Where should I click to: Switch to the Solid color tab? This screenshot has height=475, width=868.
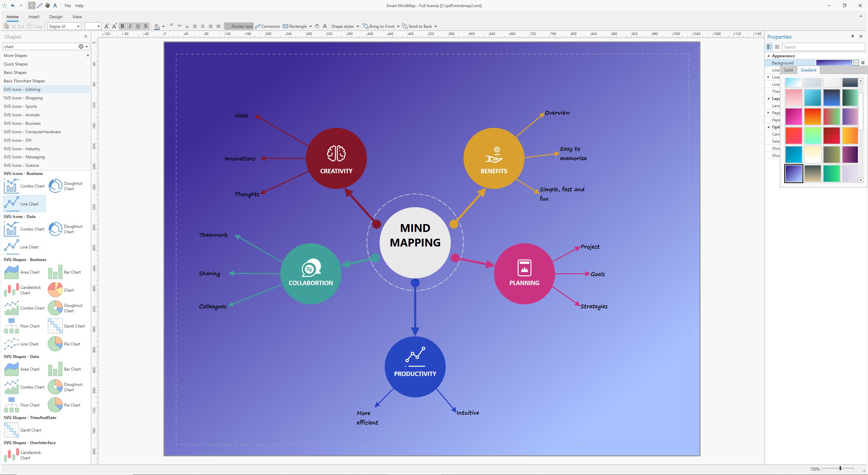click(x=788, y=70)
